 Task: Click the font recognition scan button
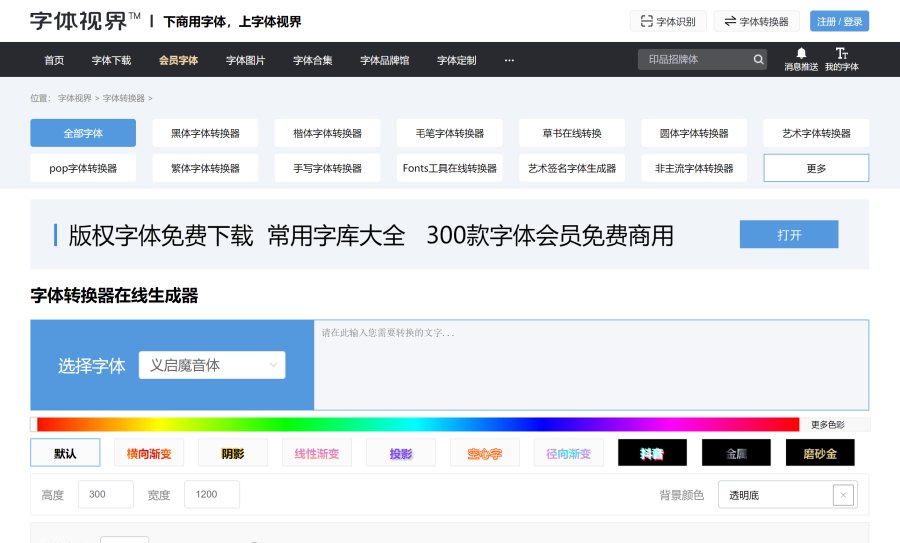point(668,21)
